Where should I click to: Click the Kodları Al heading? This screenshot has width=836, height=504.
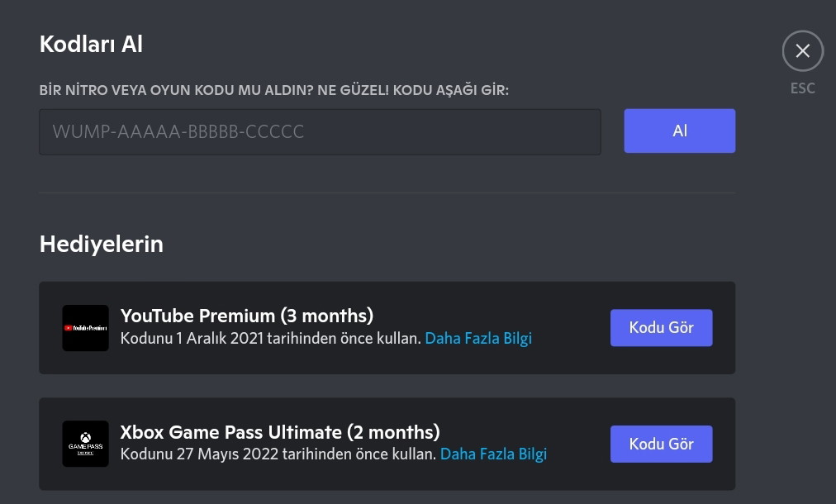click(x=91, y=45)
